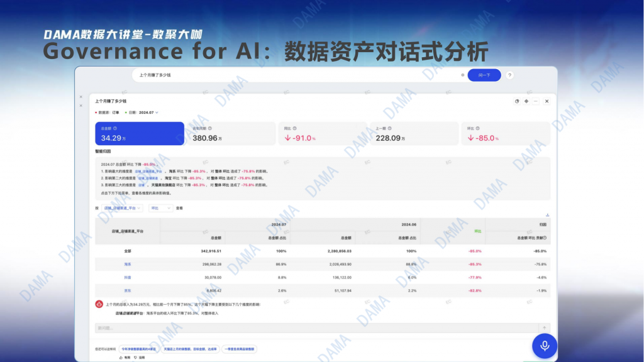Click the upper small X in the left margin
Viewport: 644px width, 362px height.
81,97
